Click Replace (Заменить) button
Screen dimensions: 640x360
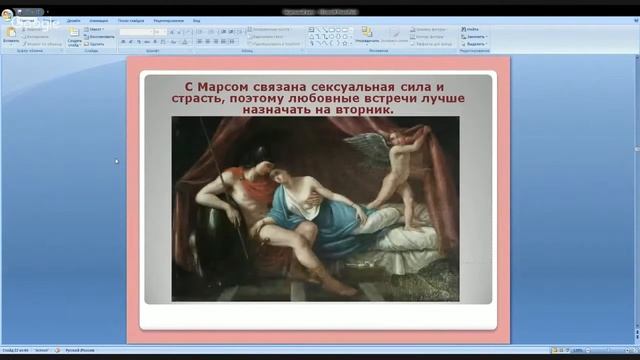tap(474, 37)
